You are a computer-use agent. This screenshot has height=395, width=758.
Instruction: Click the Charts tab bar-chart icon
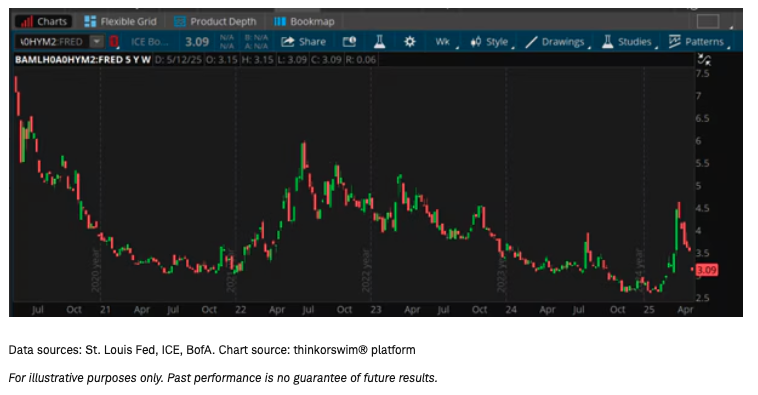[x=27, y=21]
